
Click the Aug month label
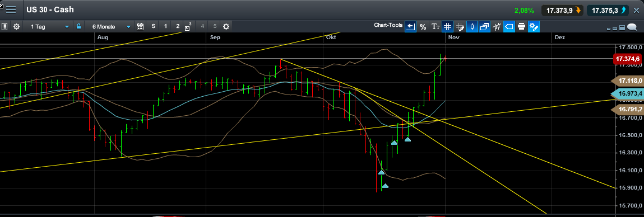pos(103,37)
